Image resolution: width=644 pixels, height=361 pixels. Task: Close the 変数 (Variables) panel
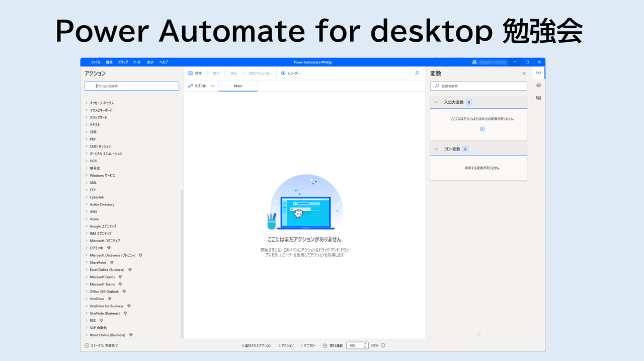[524, 73]
